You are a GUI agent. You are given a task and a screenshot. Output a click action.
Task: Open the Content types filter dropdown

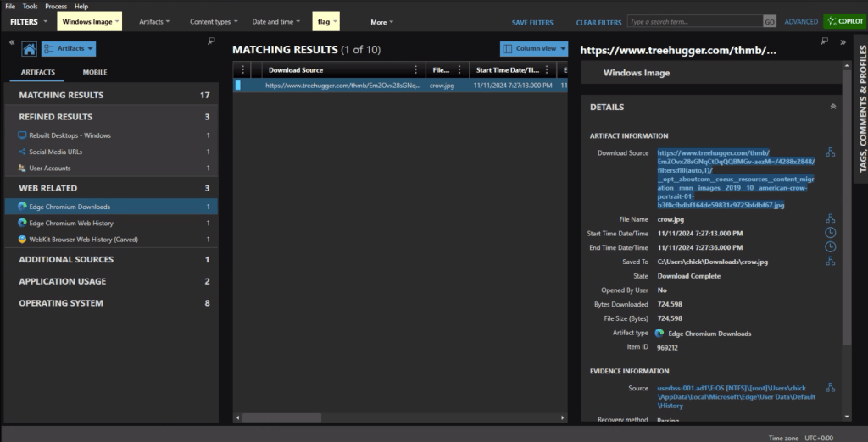click(x=214, y=22)
